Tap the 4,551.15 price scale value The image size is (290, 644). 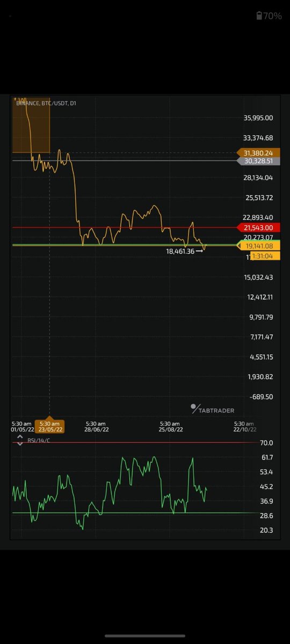point(260,357)
